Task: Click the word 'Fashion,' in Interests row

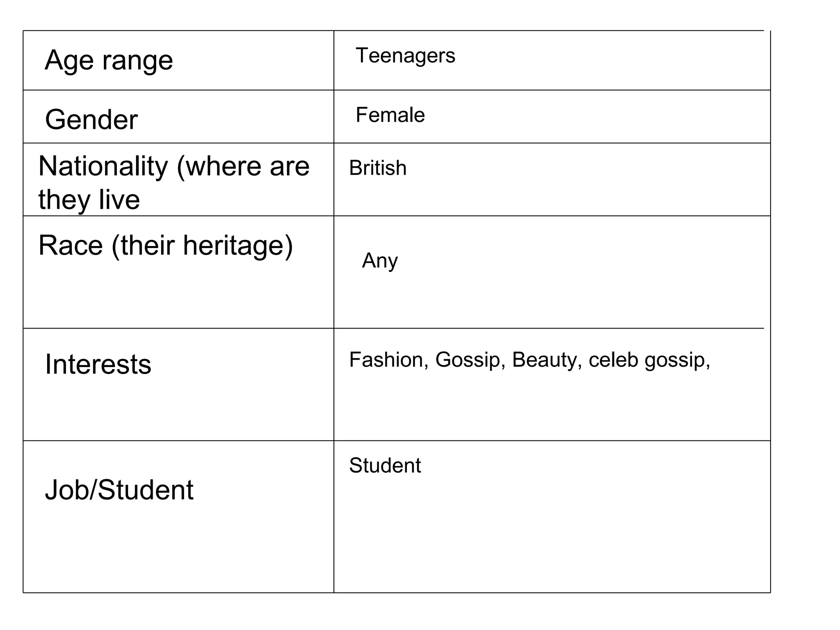Action: point(389,360)
